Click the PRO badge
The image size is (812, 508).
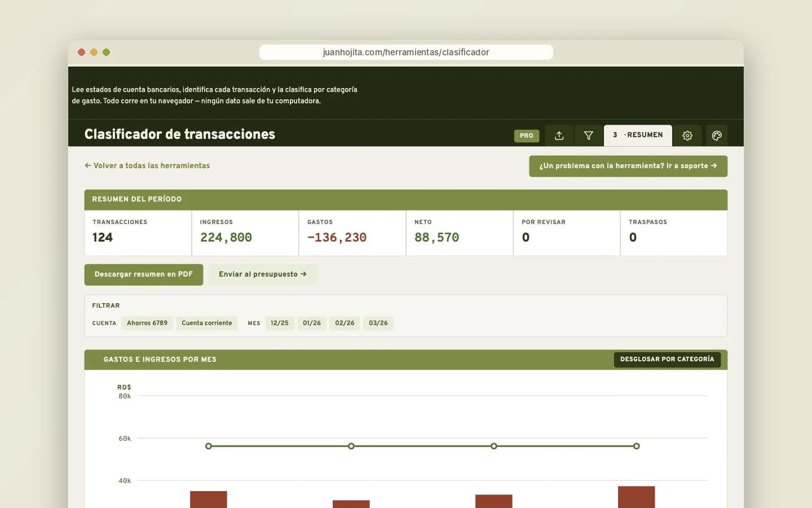coord(527,135)
